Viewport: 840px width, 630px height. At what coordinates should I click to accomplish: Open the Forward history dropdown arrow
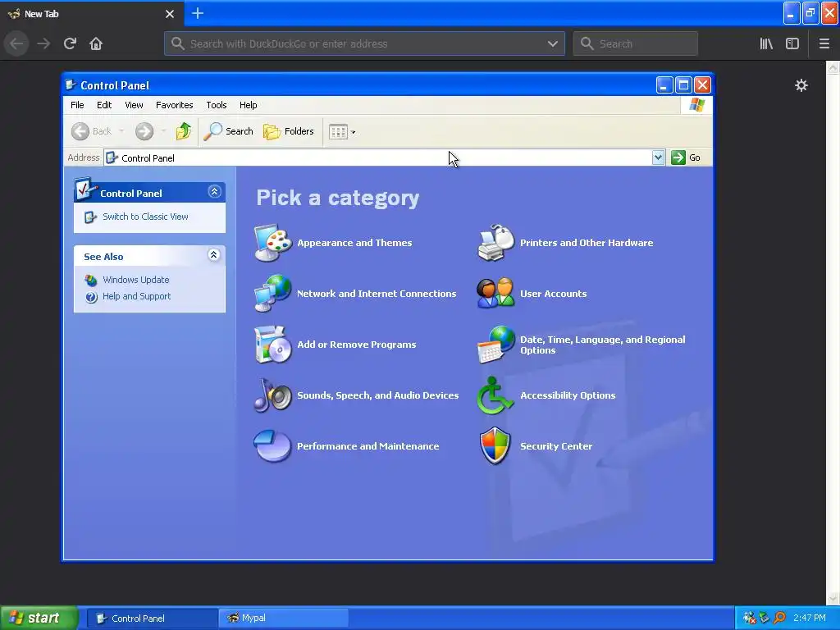click(x=163, y=131)
